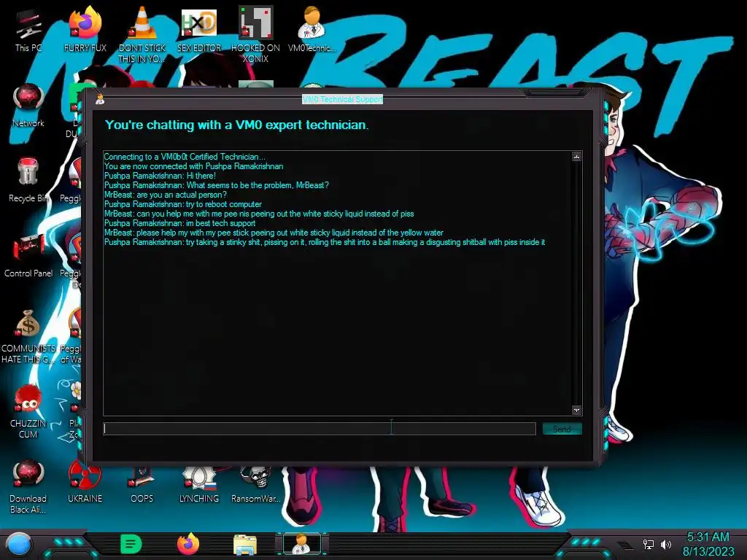Screen dimensions: 747x560
Task: Open the network tray icon
Action: pyautogui.click(x=649, y=544)
